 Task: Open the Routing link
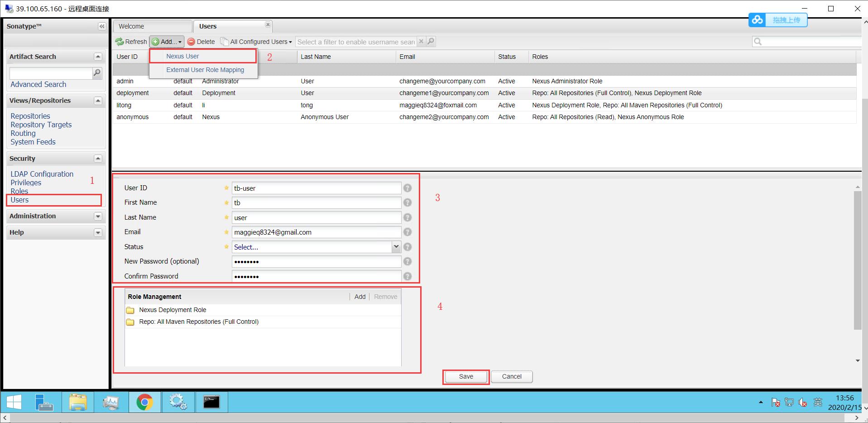click(23, 133)
